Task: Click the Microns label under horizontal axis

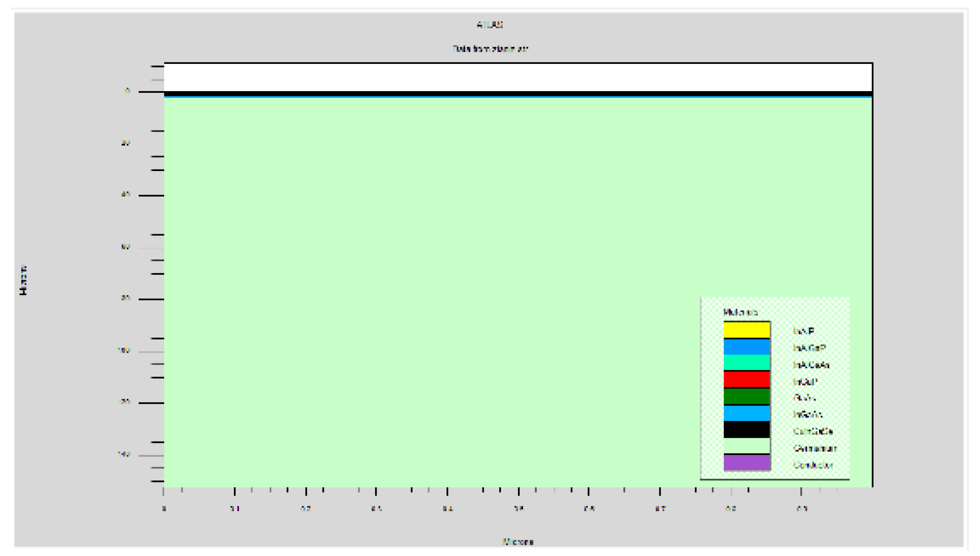Action: 518,541
